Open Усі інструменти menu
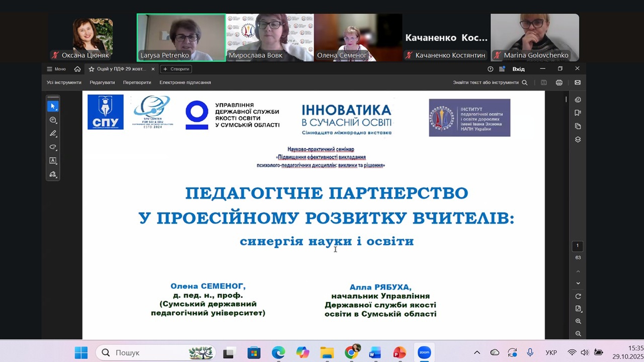Image resolution: width=644 pixels, height=362 pixels. (64, 82)
